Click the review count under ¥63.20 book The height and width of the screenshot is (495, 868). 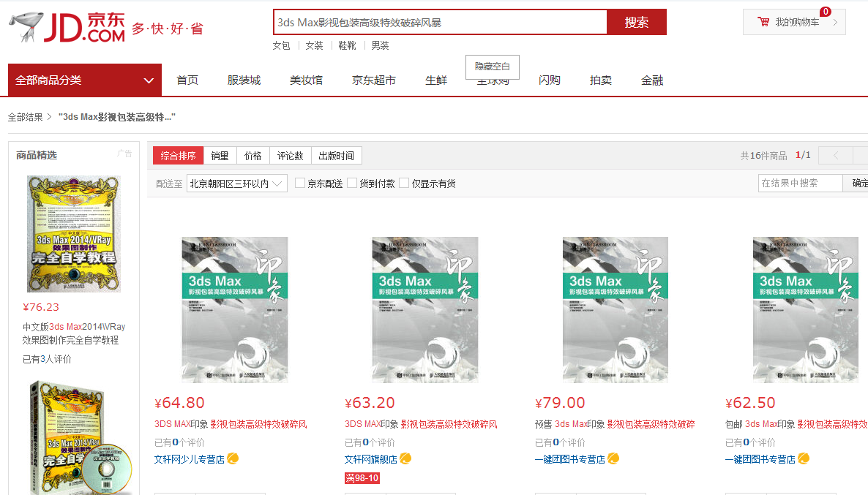370,442
